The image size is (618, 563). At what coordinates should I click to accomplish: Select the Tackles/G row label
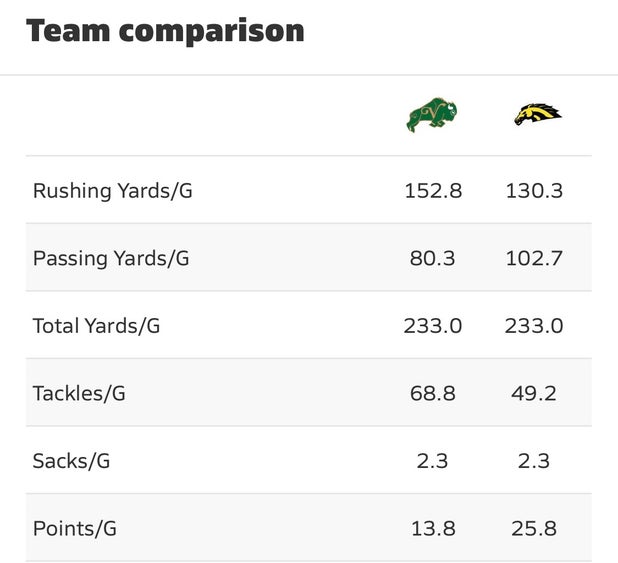tap(79, 393)
